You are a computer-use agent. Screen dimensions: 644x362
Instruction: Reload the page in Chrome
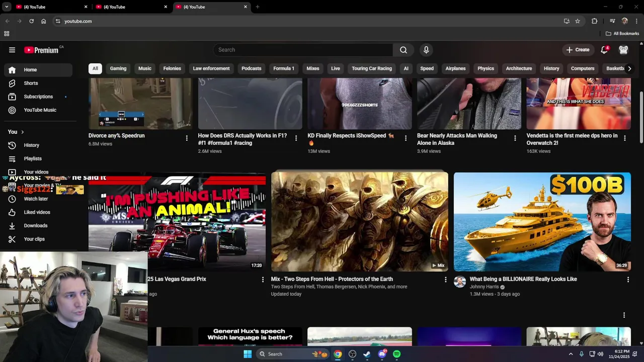[x=31, y=21]
